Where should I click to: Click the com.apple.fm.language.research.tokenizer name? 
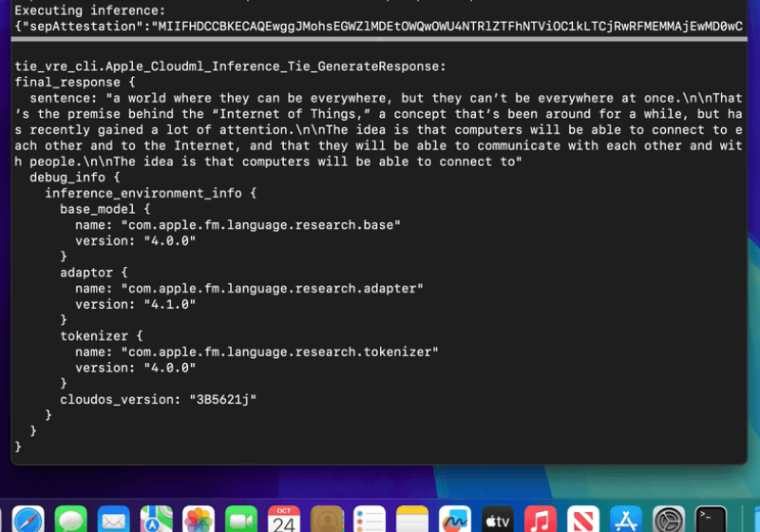[x=279, y=351]
